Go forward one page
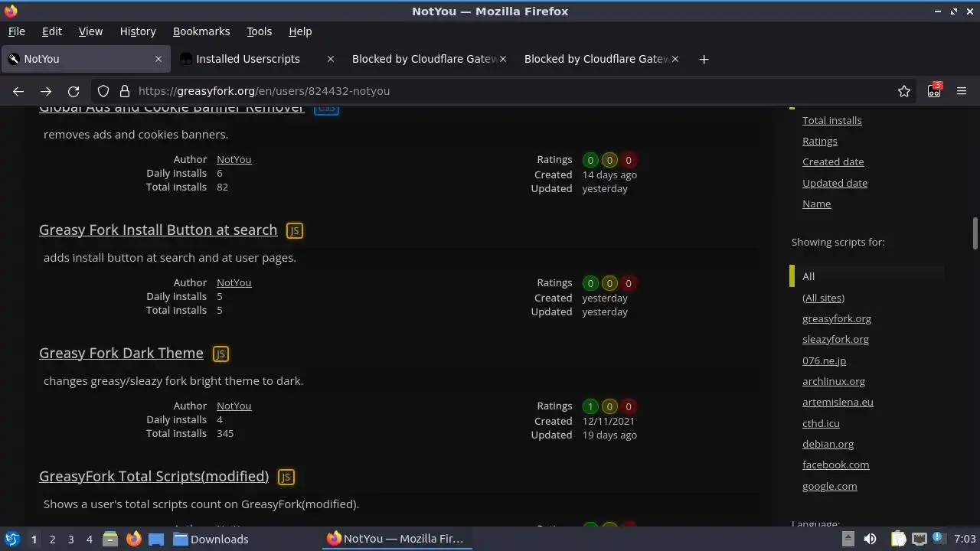This screenshot has height=551, width=980. tap(46, 91)
